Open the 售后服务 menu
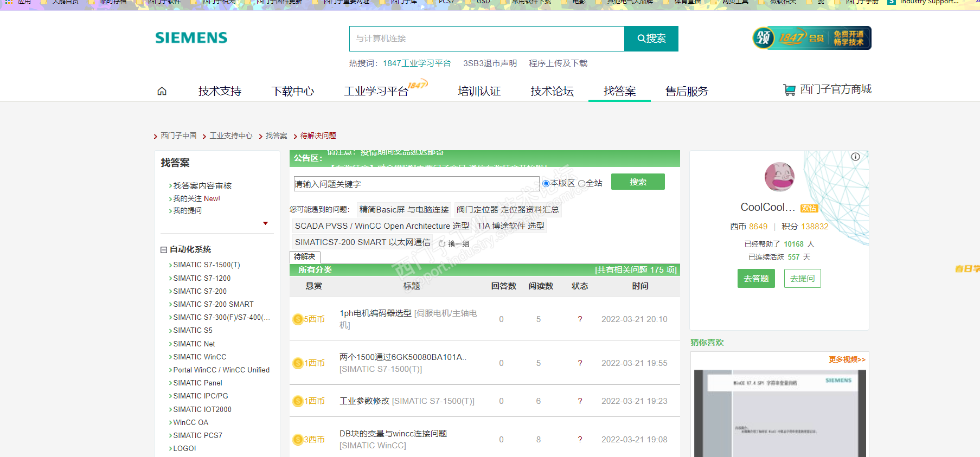The width and height of the screenshot is (980, 457). [687, 91]
